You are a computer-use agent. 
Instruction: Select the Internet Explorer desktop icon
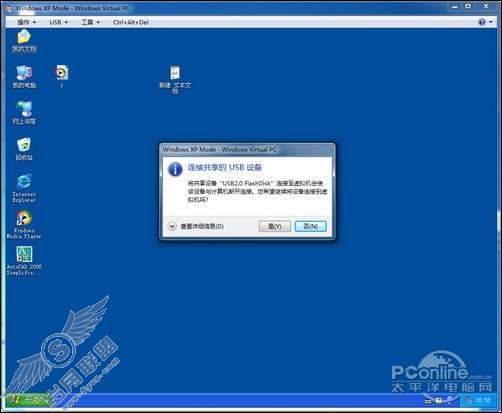[x=24, y=188]
